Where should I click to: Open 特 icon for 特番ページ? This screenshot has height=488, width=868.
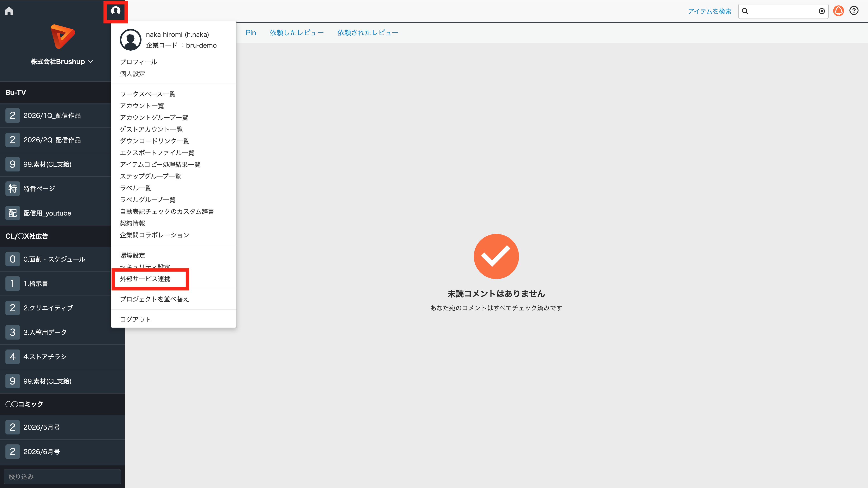[x=12, y=189]
